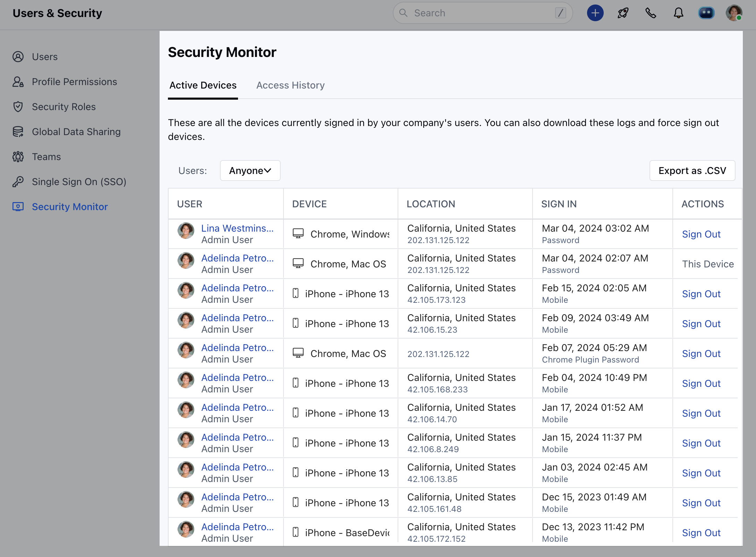This screenshot has width=756, height=557.
Task: Open Teams from the sidebar
Action: click(x=46, y=157)
